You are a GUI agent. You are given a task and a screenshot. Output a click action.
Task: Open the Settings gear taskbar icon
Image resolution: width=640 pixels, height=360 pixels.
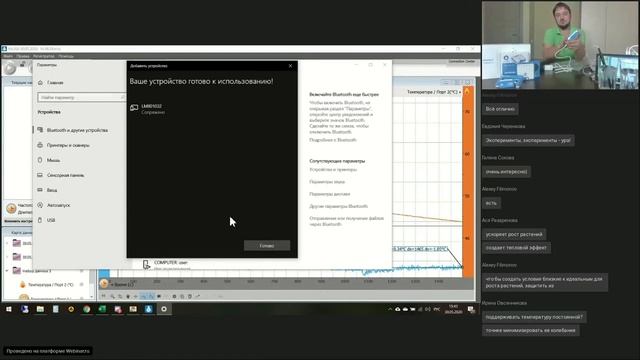(164, 309)
